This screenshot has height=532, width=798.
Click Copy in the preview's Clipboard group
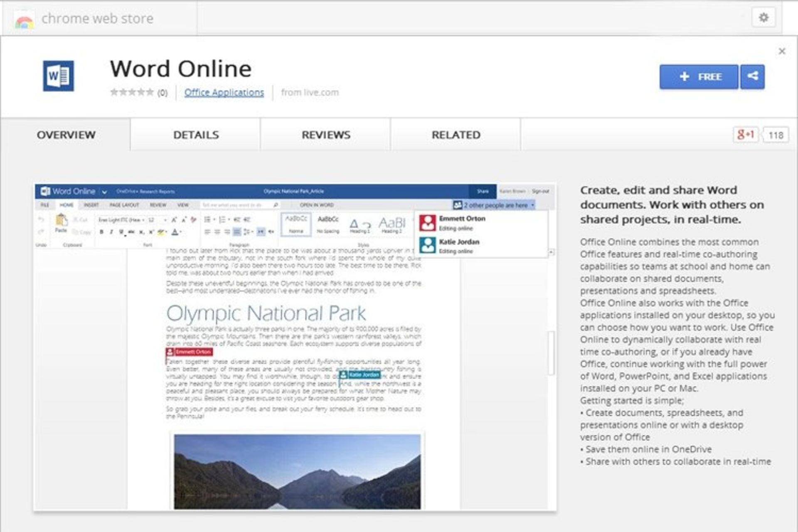pyautogui.click(x=81, y=232)
